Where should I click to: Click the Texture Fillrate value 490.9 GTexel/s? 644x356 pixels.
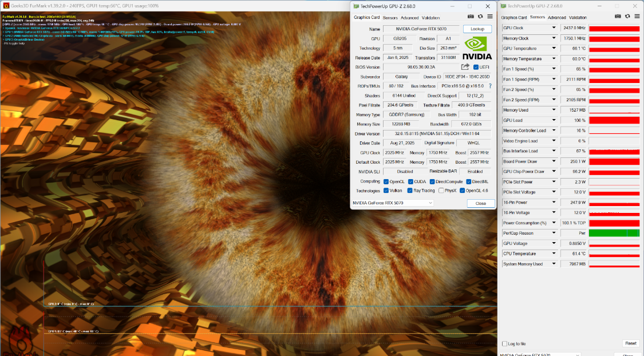[471, 105]
